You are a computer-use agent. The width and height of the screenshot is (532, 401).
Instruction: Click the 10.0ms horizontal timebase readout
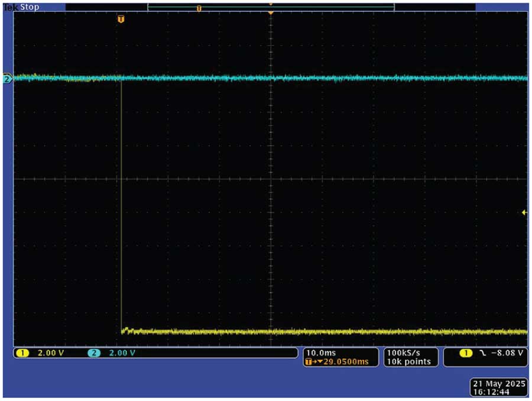click(319, 353)
